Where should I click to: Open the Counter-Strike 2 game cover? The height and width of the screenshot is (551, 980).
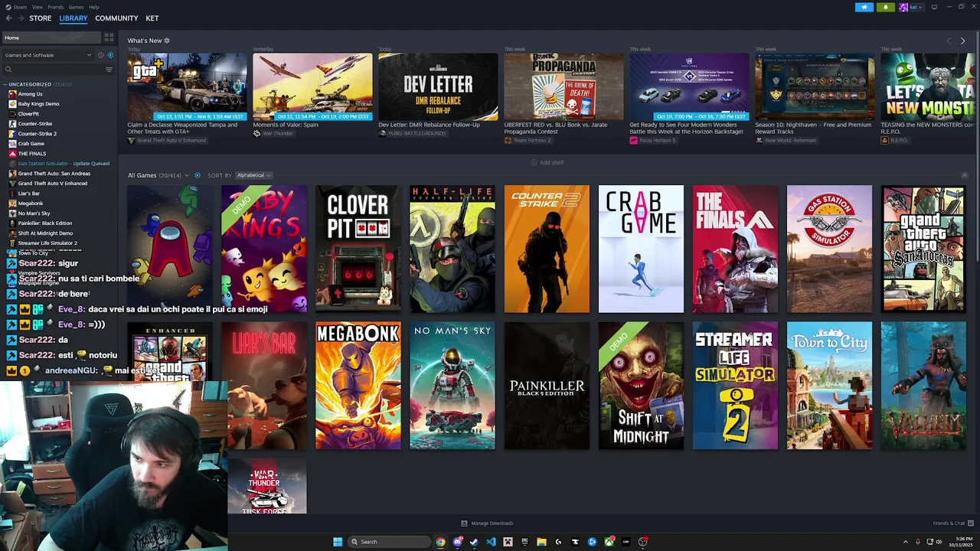547,249
